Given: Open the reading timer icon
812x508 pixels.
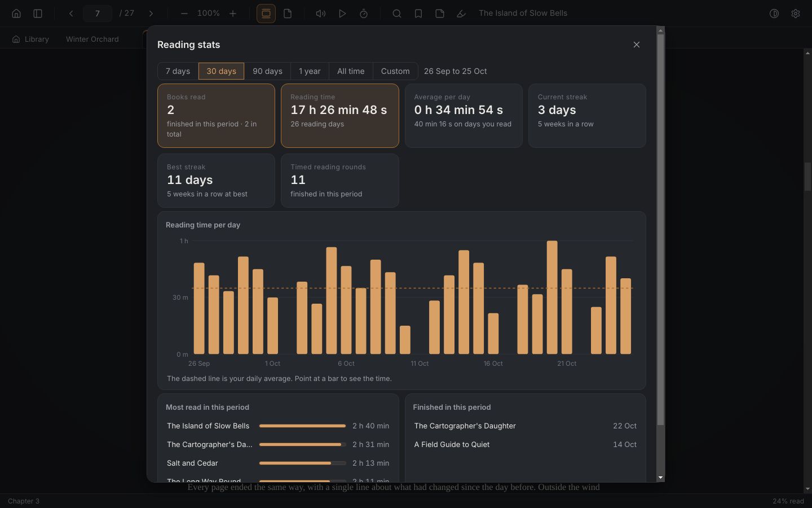Looking at the screenshot, I should point(364,14).
